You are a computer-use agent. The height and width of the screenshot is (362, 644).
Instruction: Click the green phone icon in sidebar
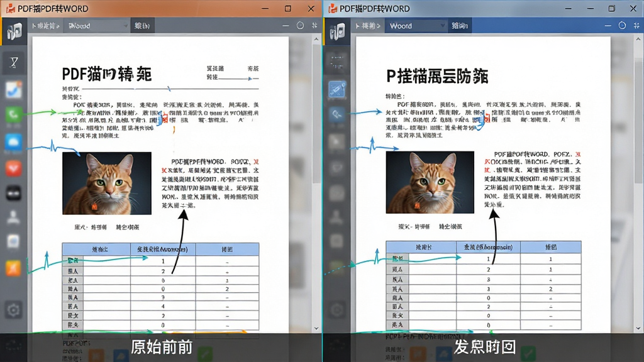coord(14,114)
